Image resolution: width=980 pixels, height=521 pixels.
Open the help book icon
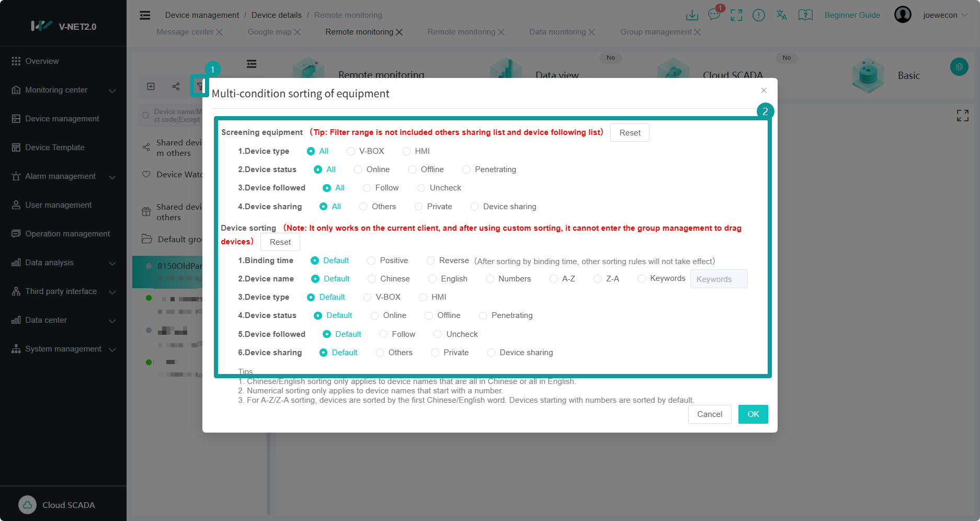[805, 15]
